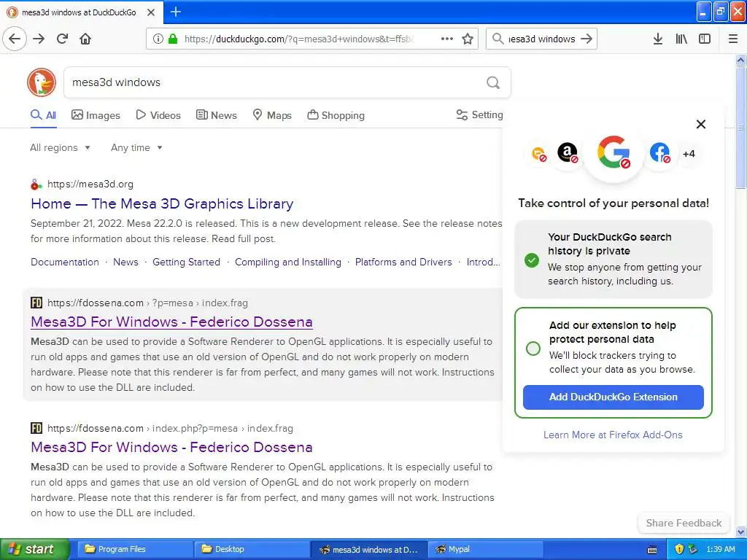Switch to the News results tab
The image size is (747, 560).
tap(216, 115)
